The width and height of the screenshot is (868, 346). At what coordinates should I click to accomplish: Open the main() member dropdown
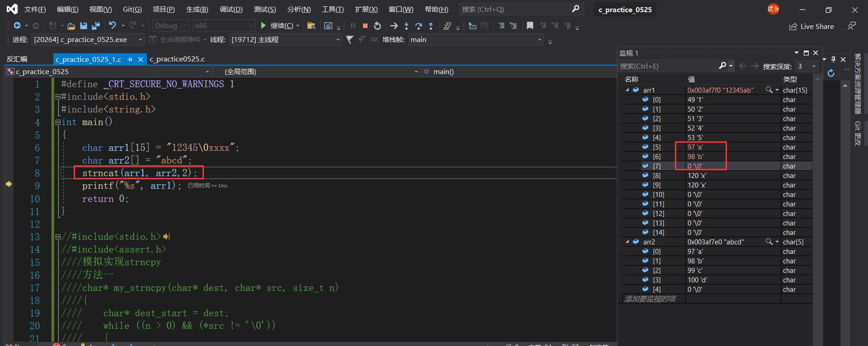519,71
